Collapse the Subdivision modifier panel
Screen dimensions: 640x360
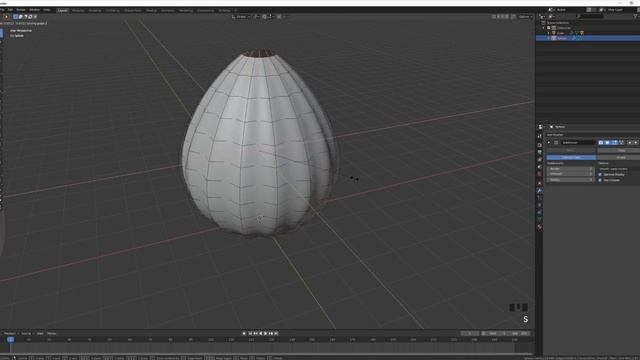[549, 142]
